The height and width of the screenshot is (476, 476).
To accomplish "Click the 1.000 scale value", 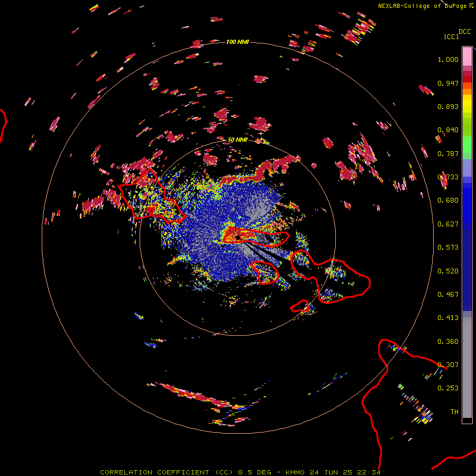I will [448, 59].
